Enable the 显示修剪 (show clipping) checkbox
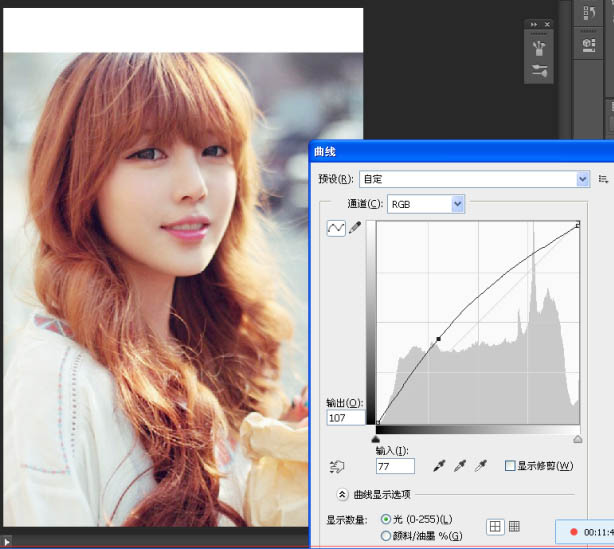The height and width of the screenshot is (549, 614). coord(510,466)
